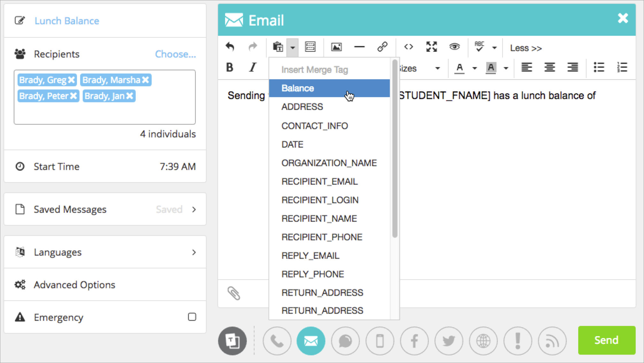
Task: Click the Send button
Action: pos(607,340)
